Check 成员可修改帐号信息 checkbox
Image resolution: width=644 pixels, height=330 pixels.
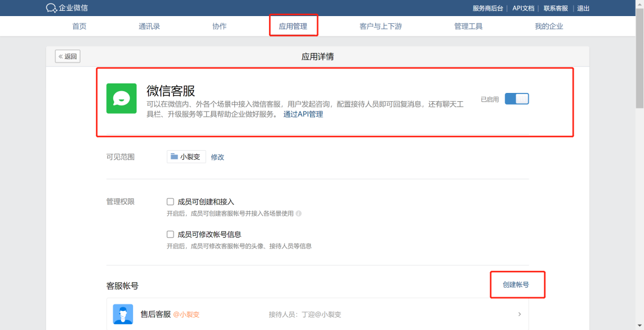pyautogui.click(x=170, y=234)
